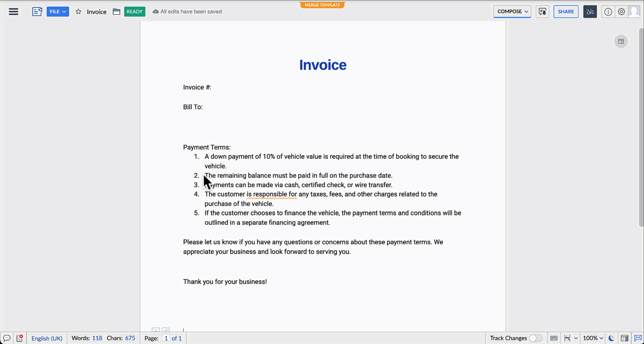Click the green READY status button
Screen dimensions: 644x344
tap(135, 12)
